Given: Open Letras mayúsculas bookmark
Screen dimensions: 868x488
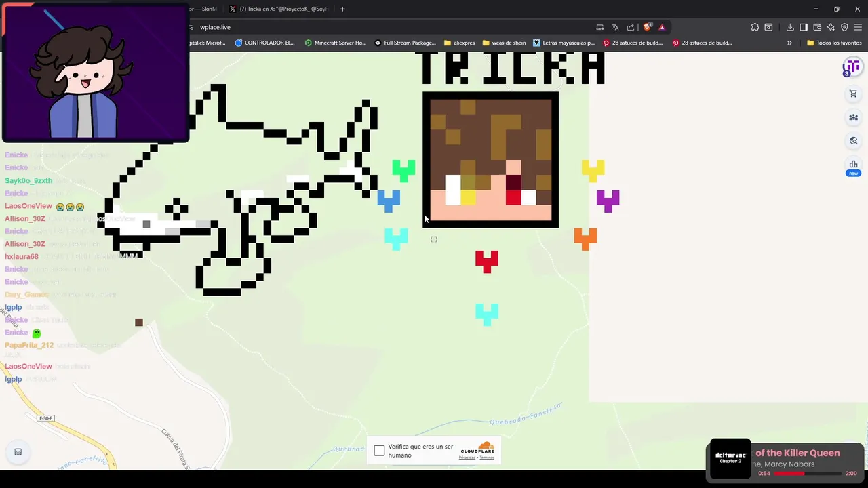Looking at the screenshot, I should 564,43.
